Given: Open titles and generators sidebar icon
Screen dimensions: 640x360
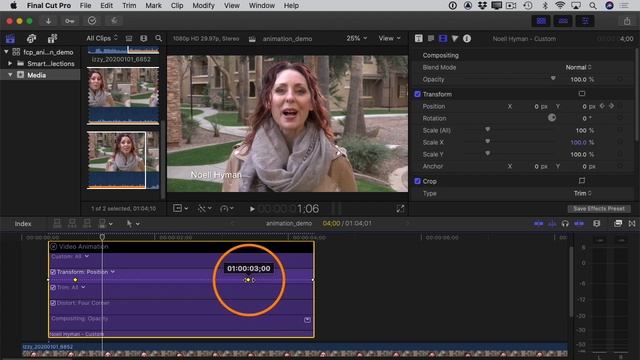Looking at the screenshot, I should (x=52, y=39).
